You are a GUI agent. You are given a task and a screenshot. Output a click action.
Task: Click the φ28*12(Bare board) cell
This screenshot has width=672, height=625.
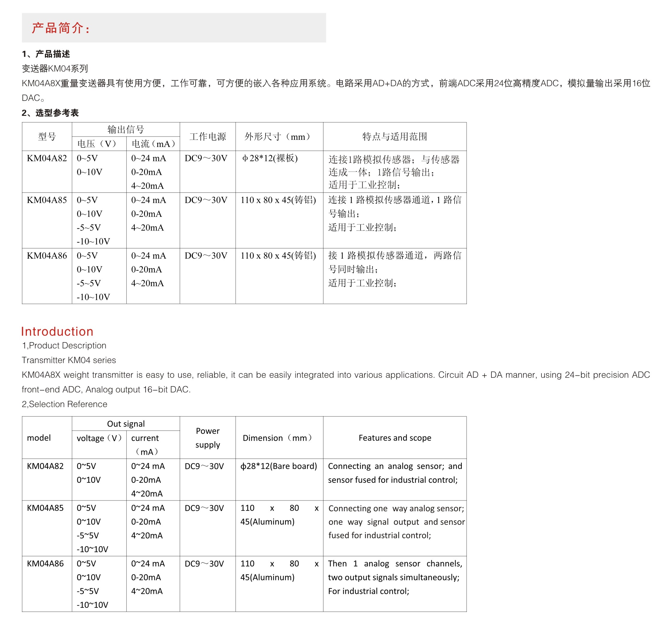coord(279,466)
